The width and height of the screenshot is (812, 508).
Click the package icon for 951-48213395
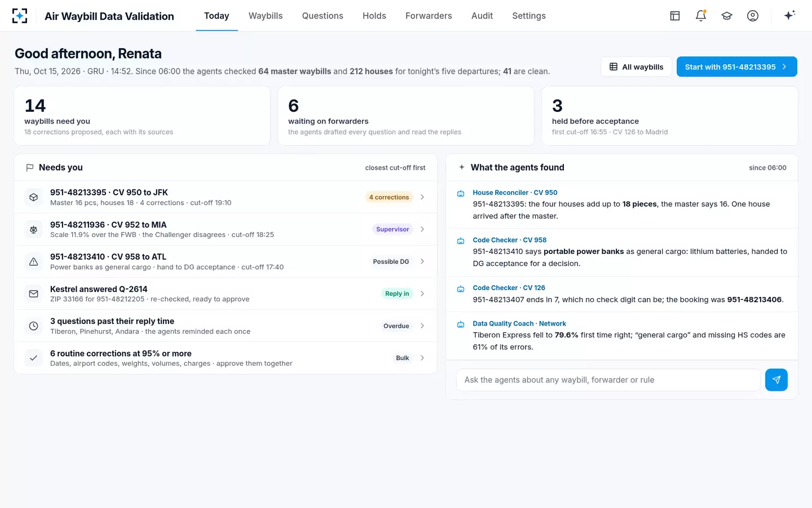click(34, 197)
